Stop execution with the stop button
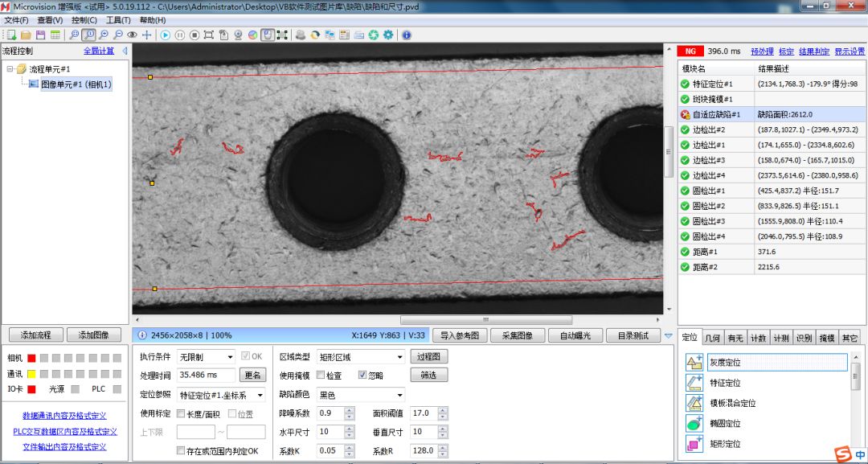Image resolution: width=868 pixels, height=464 pixels. [x=194, y=35]
